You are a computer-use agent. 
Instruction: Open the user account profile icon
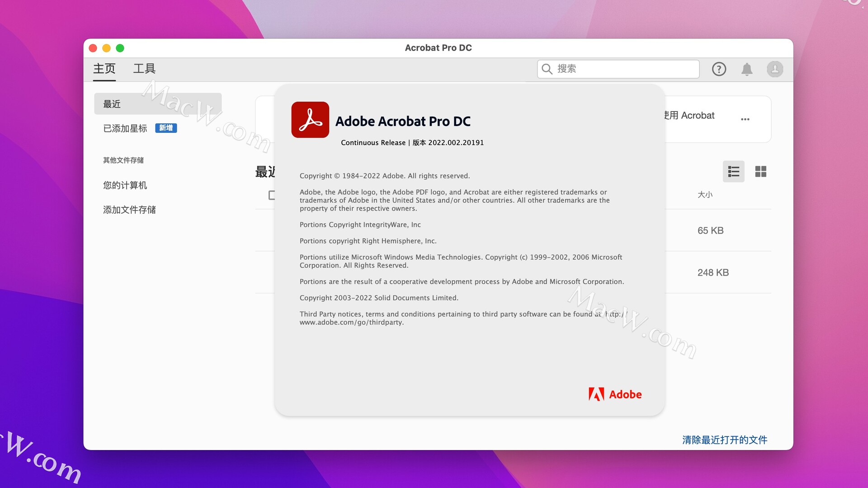point(774,69)
